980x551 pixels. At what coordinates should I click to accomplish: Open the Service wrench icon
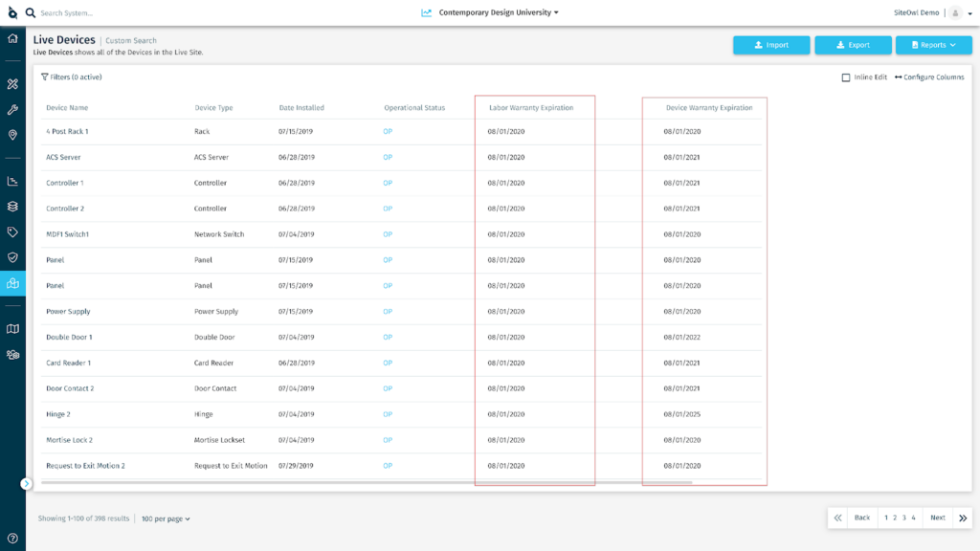[x=11, y=108]
